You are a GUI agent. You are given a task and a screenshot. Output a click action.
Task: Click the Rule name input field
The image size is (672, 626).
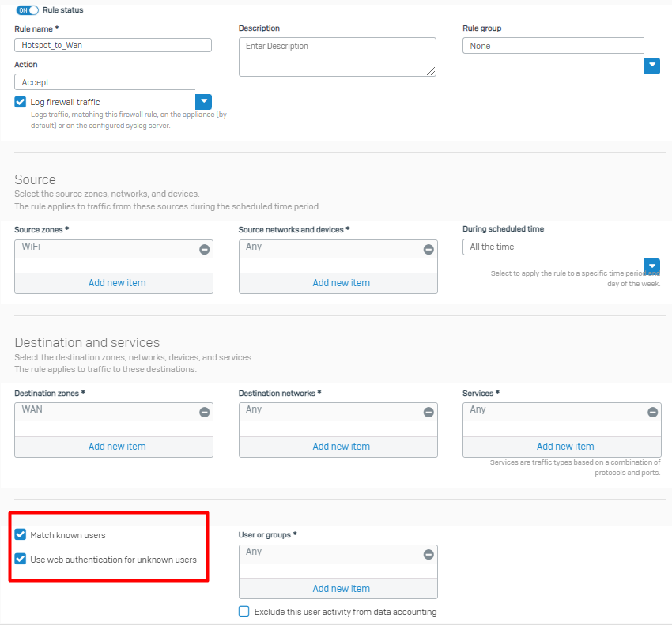(x=113, y=45)
